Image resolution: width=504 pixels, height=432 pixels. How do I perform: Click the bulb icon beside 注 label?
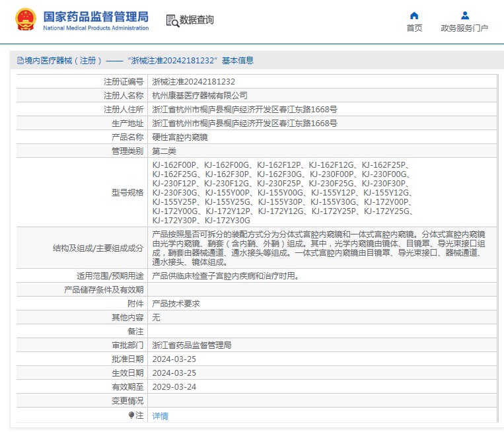click(131, 415)
